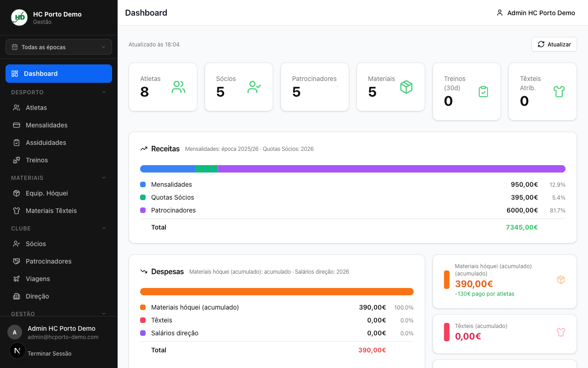Click the Sócios user-check icon in sidebar

pyautogui.click(x=17, y=244)
